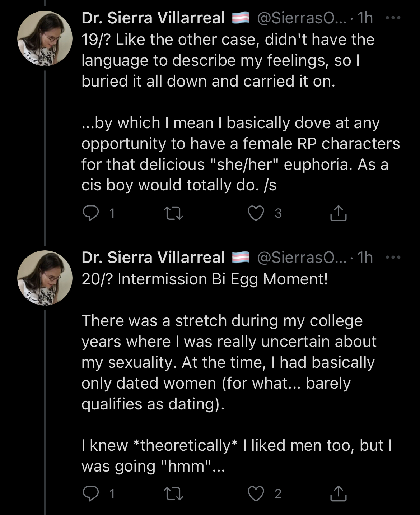Viewport: 420px width, 515px height.
Task: Like the 20/? Bi Egg tweet
Action: point(256,493)
